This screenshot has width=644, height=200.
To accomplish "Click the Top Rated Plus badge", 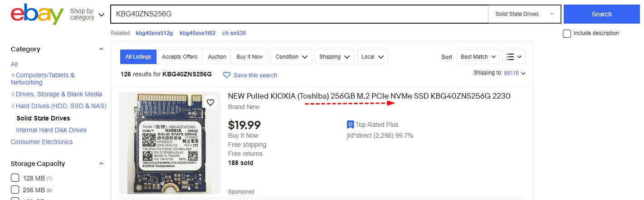I will (x=350, y=125).
